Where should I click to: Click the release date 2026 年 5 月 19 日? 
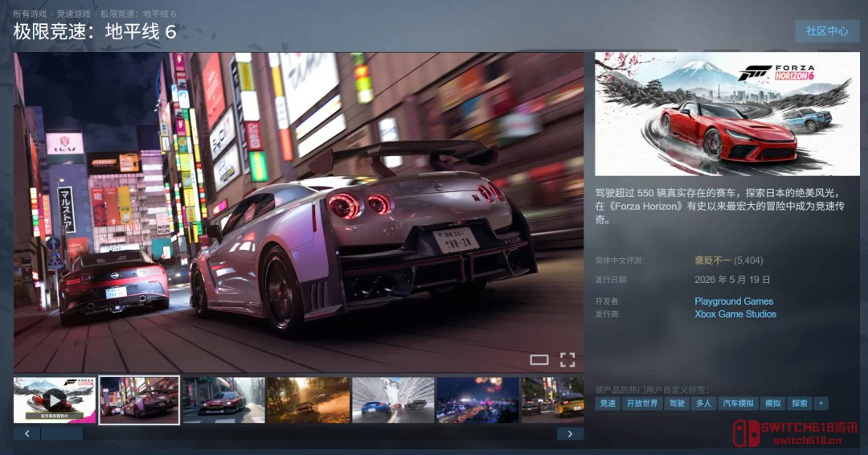(732, 280)
